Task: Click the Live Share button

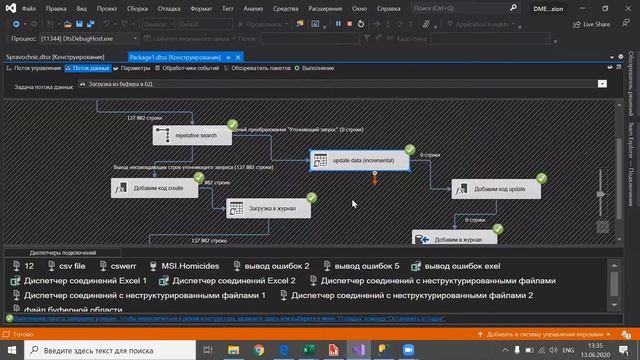Action: click(591, 24)
